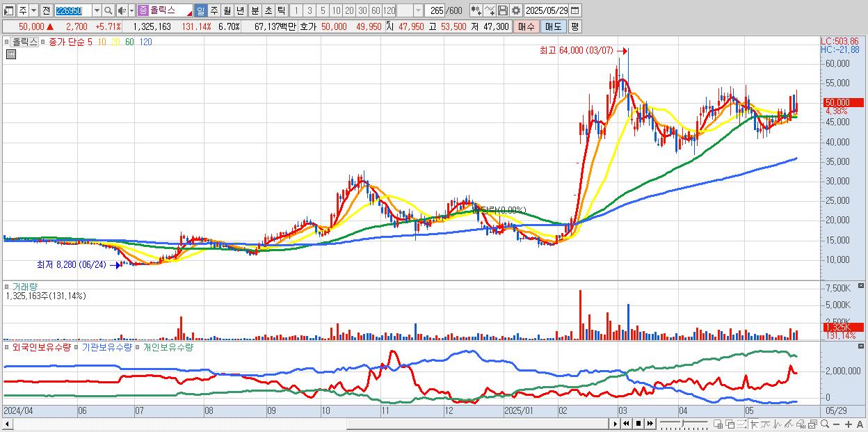Click the 평 button next to 매도
868x432 pixels.
(574, 26)
